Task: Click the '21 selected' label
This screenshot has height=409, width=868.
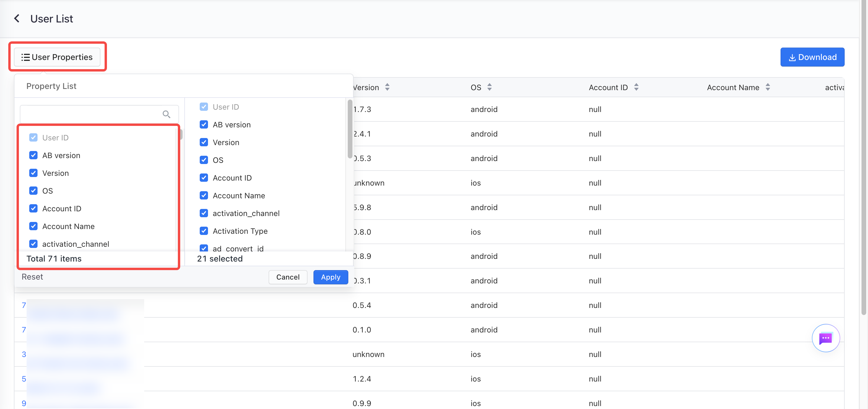Action: click(220, 259)
